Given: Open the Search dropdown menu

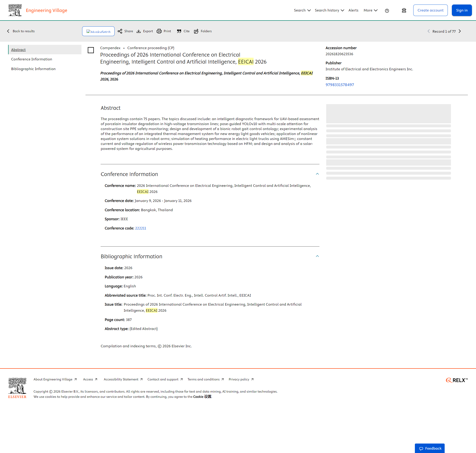Looking at the screenshot, I should point(302,10).
